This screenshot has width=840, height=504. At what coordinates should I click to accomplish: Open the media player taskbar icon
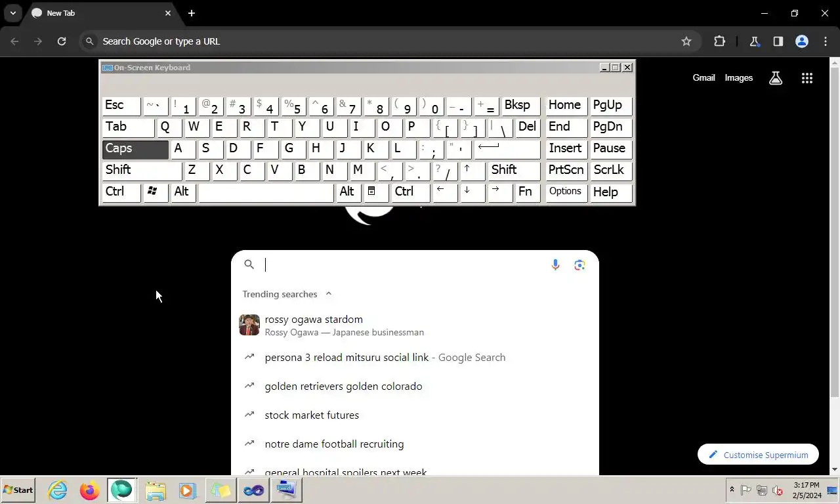188,490
